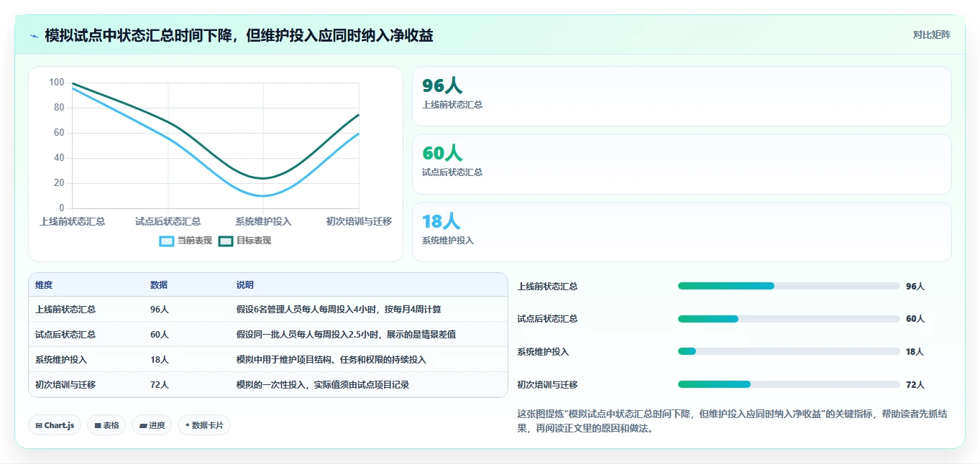This screenshot has width=980, height=464.
Task: Click the 维度 column header
Action: (x=44, y=285)
